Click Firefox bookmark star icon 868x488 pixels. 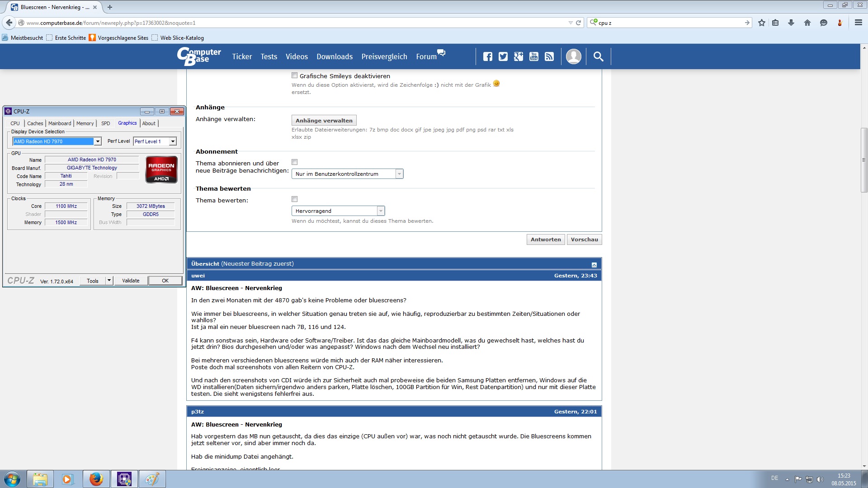(x=762, y=23)
